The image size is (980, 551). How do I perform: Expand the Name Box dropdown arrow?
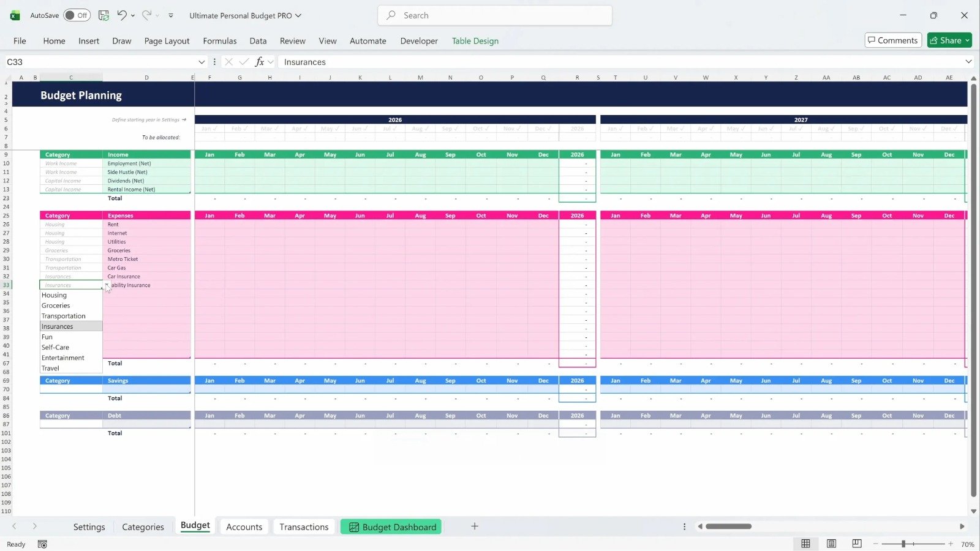202,62
